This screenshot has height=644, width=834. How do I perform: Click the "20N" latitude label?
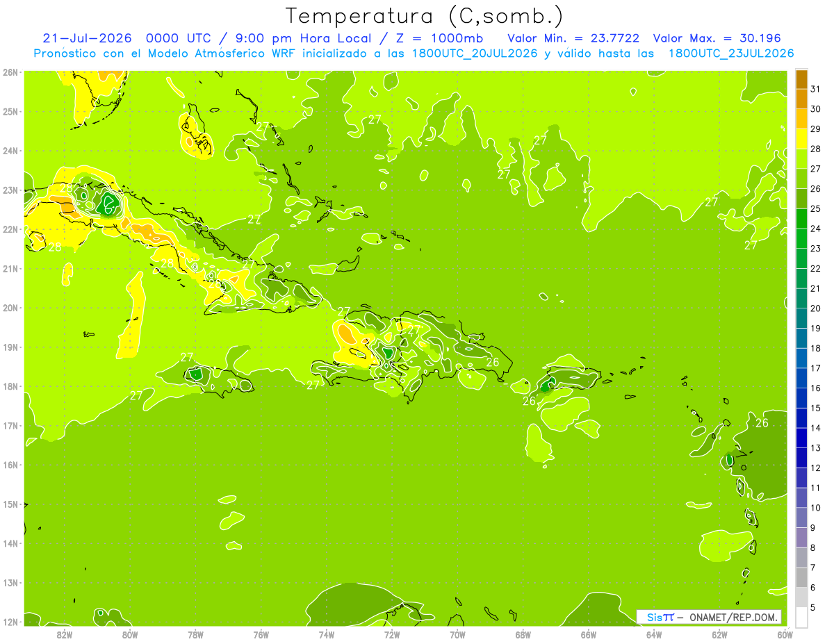coord(10,308)
